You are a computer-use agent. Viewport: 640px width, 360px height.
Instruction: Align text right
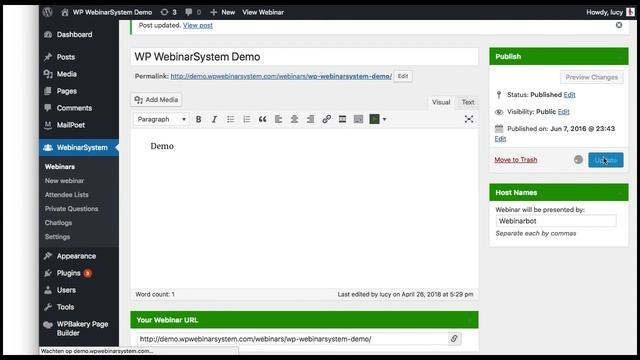310,119
